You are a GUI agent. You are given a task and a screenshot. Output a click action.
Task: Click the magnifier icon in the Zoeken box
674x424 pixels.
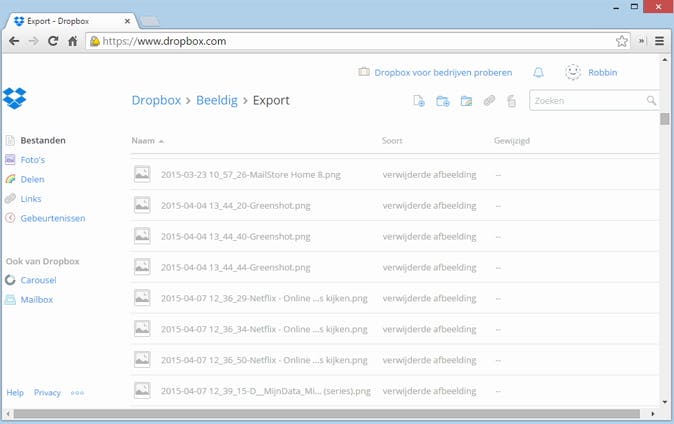[x=651, y=101]
